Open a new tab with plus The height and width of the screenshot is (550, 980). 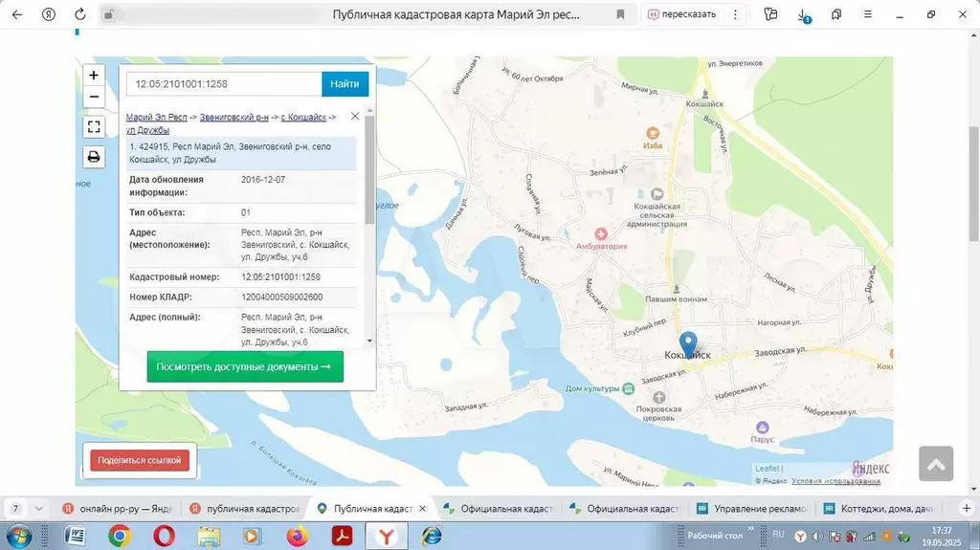coord(967,508)
